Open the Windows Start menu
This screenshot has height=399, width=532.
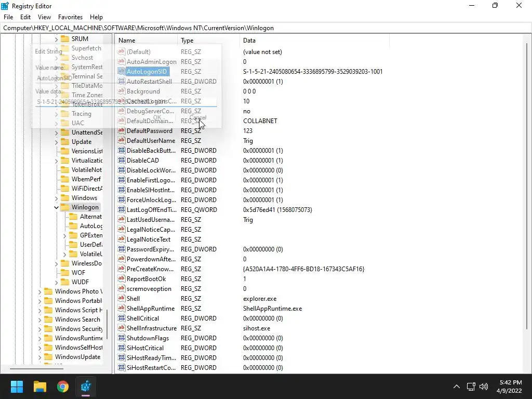[x=17, y=387]
